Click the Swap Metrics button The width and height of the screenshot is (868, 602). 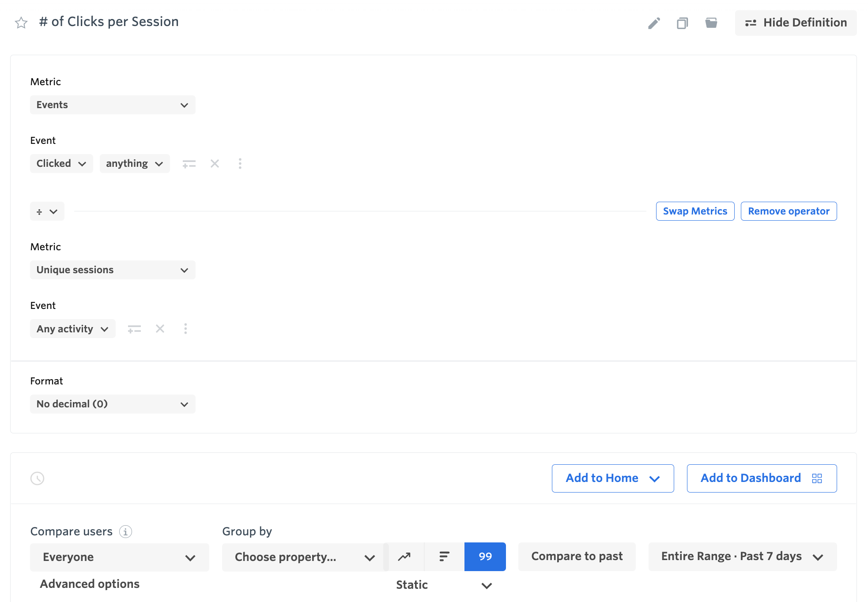tap(695, 211)
